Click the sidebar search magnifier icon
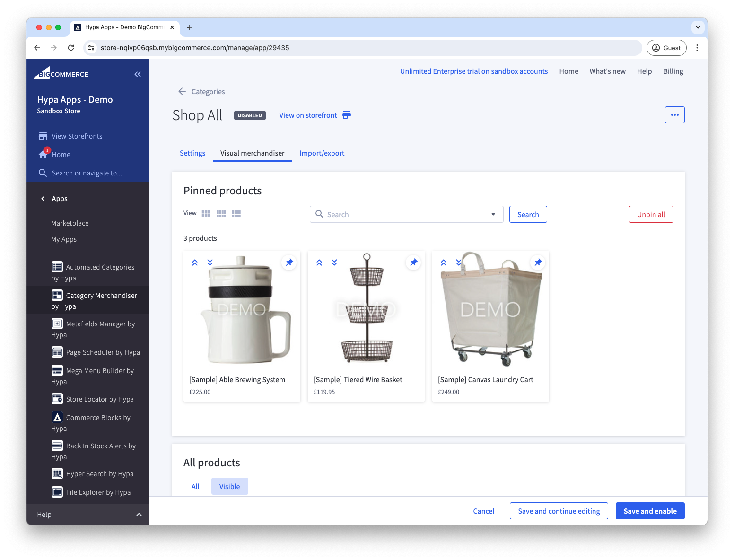 [x=43, y=173]
